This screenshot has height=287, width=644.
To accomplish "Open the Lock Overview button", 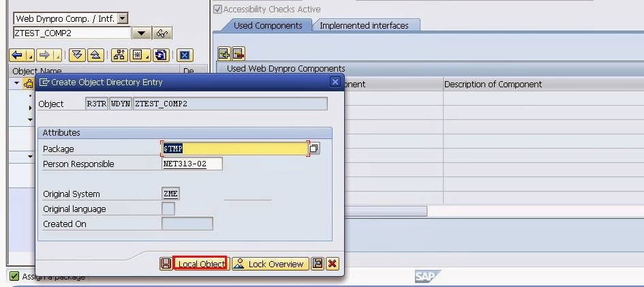I will pos(271,264).
